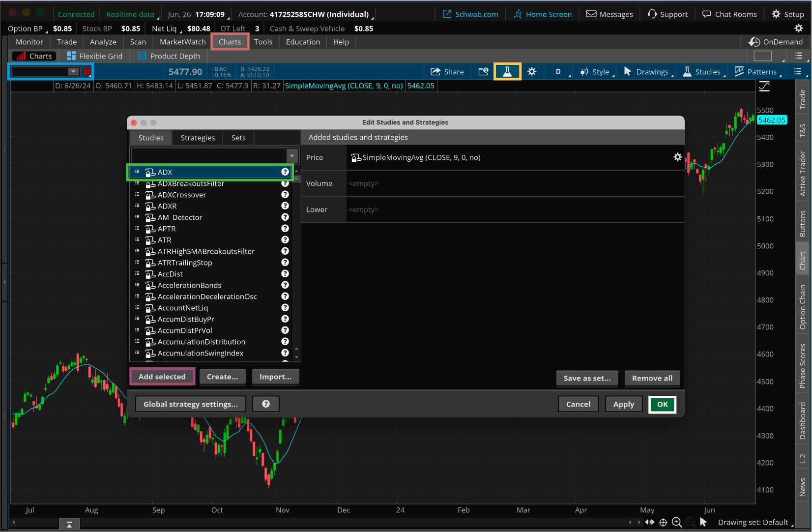The image size is (812, 532).
Task: Show help for the ATRTrailingStop study
Action: [285, 263]
